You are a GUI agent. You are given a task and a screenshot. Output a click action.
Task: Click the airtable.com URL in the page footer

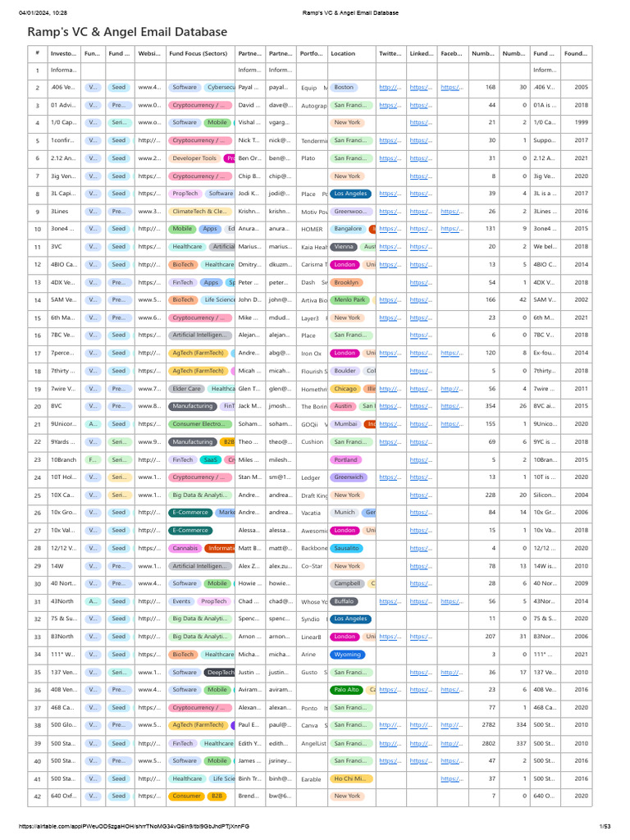click(x=134, y=827)
